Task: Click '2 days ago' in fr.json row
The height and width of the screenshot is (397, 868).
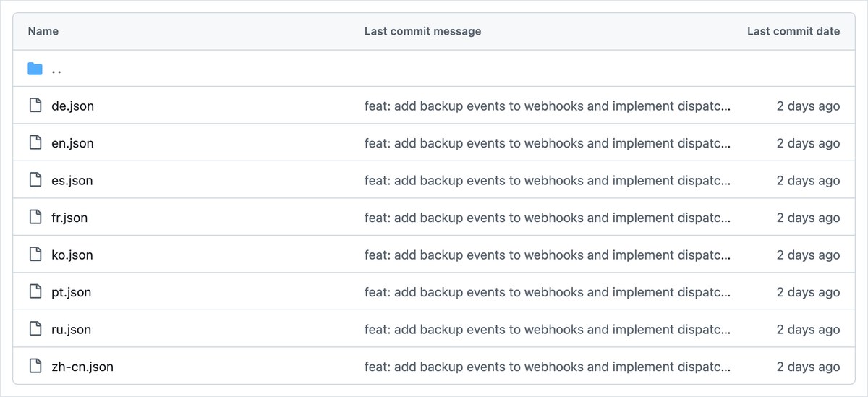Action: [x=809, y=218]
